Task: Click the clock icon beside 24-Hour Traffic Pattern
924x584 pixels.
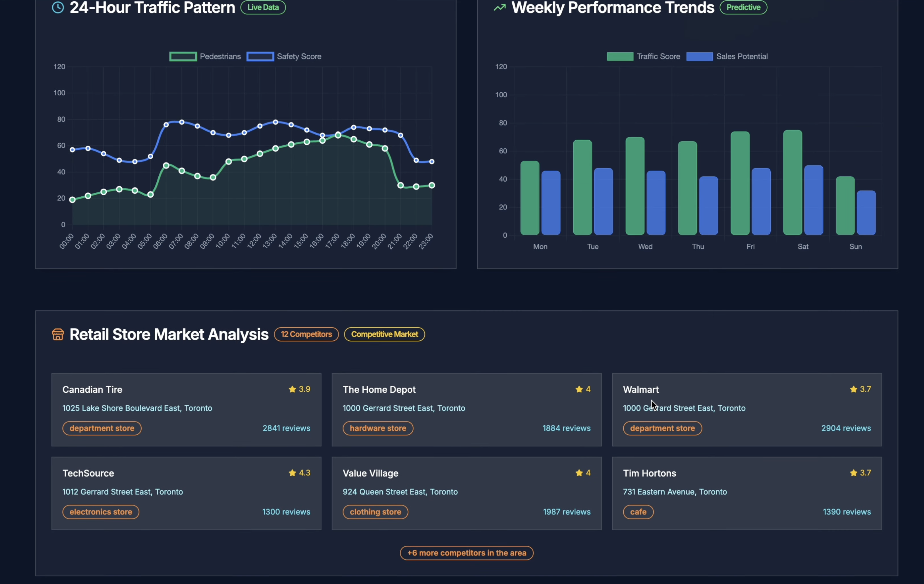Action: [x=58, y=7]
